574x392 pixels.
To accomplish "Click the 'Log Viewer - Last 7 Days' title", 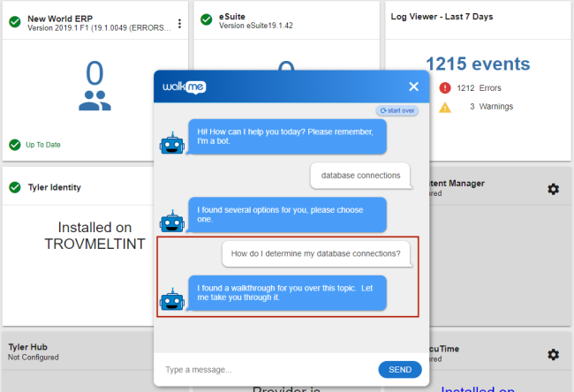I will (x=442, y=17).
